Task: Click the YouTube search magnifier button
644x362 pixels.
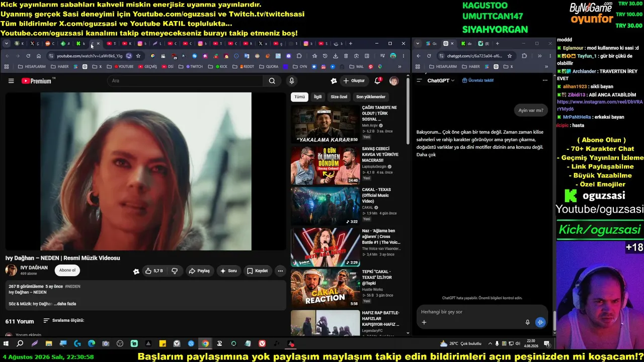Action: point(272,80)
